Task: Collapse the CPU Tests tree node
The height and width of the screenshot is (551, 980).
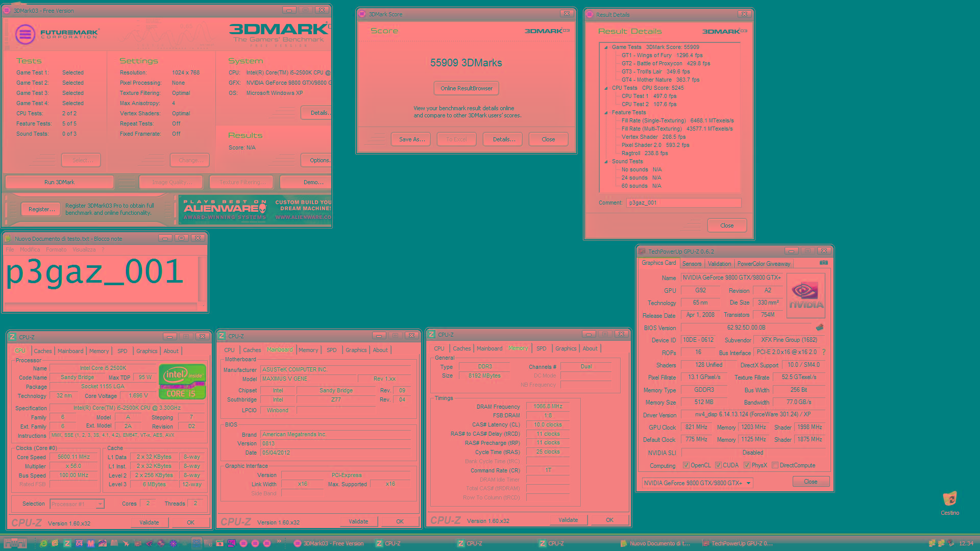Action: pos(606,88)
